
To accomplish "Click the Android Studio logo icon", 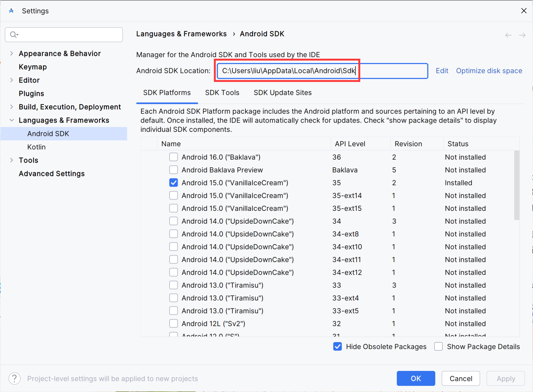I will click(x=11, y=11).
